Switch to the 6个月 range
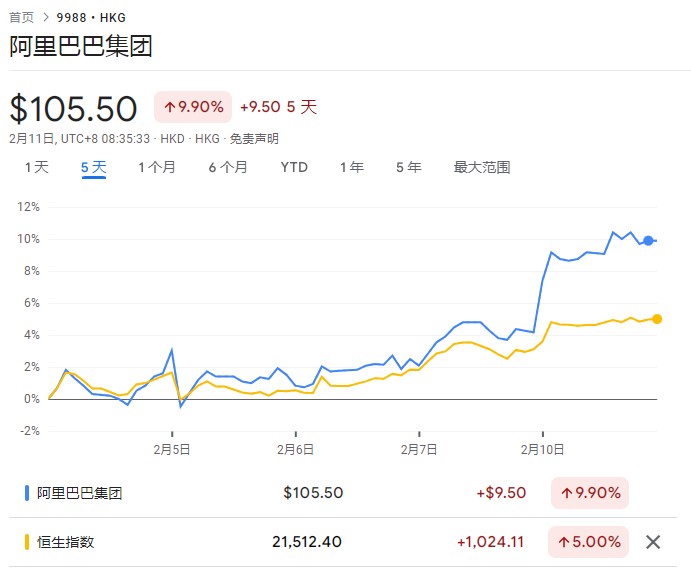Viewport: 691px width, 577px height. [x=228, y=168]
